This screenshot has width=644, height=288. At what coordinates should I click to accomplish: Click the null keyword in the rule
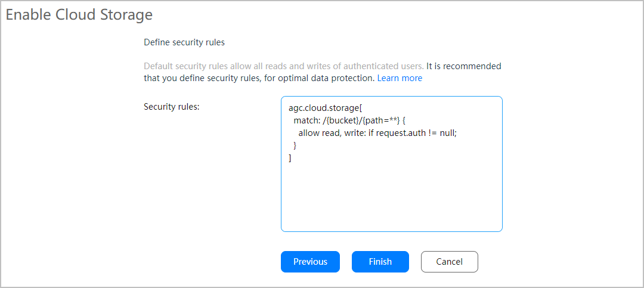(x=447, y=133)
